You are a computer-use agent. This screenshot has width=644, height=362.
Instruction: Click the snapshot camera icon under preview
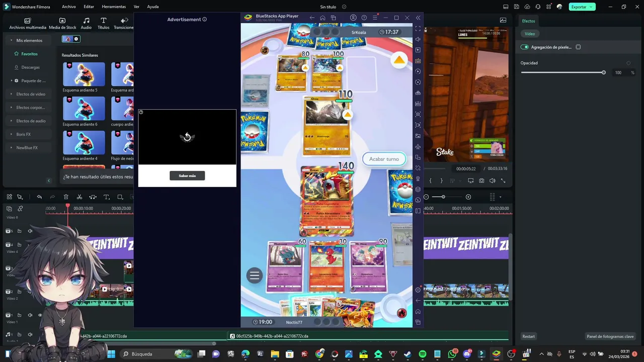[481, 180]
